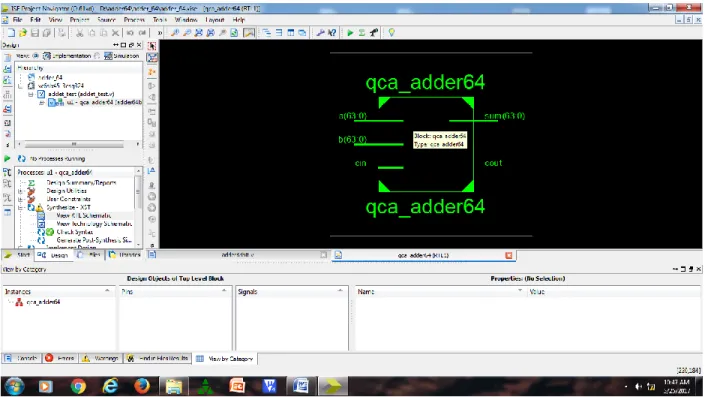Select Design Summary/Reports item
The image size is (705, 397).
[81, 183]
